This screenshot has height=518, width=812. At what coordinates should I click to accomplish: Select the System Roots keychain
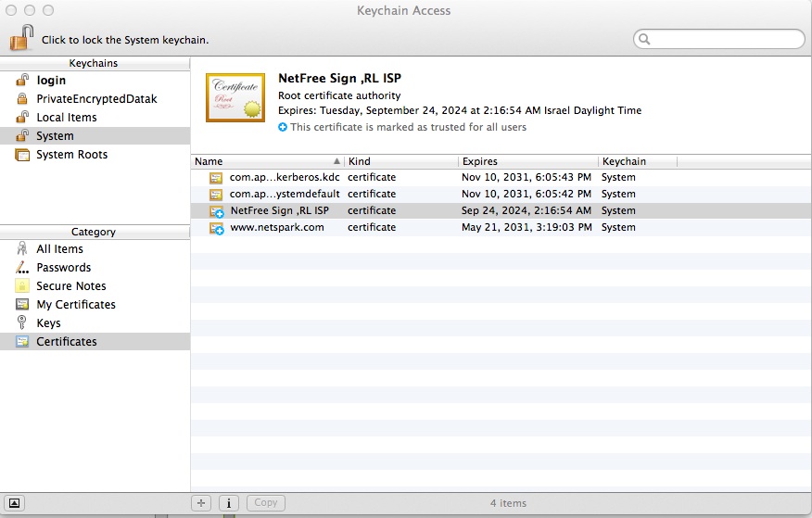click(x=95, y=155)
